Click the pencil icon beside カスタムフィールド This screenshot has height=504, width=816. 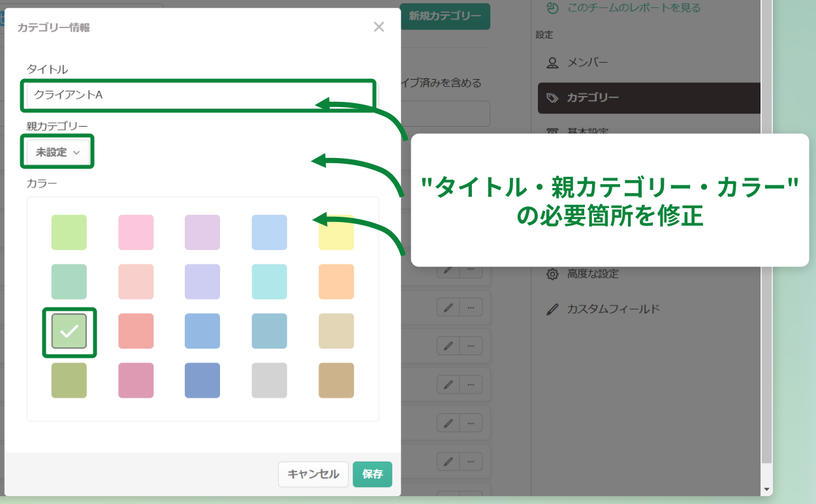click(x=552, y=309)
